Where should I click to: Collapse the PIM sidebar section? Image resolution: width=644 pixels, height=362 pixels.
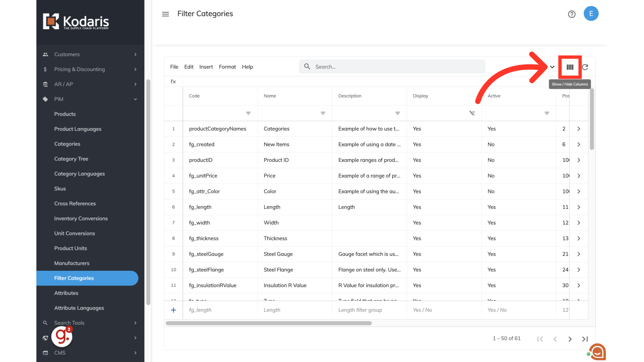coord(135,99)
